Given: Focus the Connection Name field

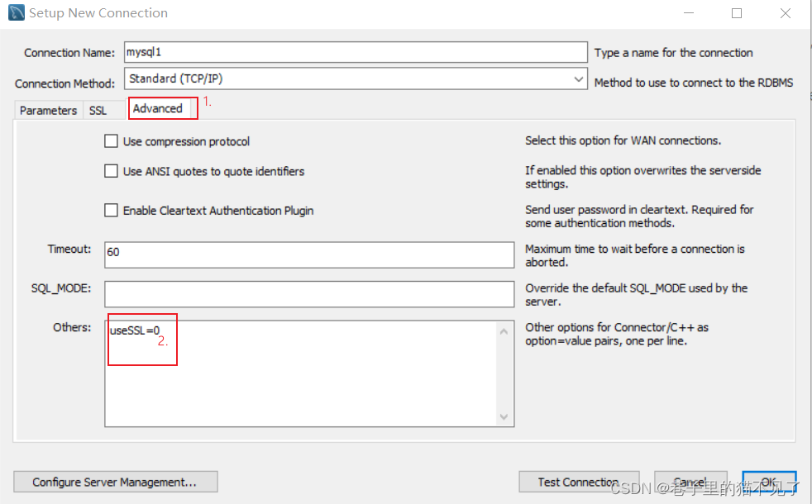Looking at the screenshot, I should (x=356, y=52).
